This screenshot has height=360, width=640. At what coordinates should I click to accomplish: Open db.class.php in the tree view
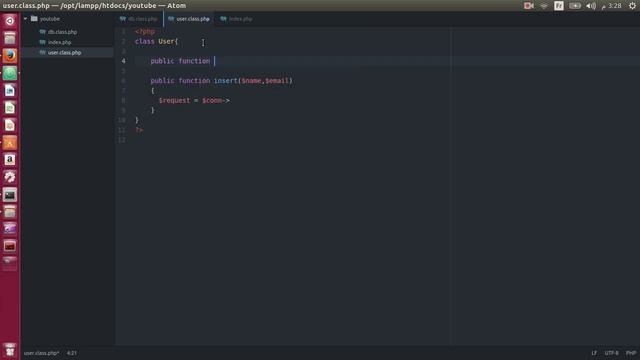click(x=62, y=32)
